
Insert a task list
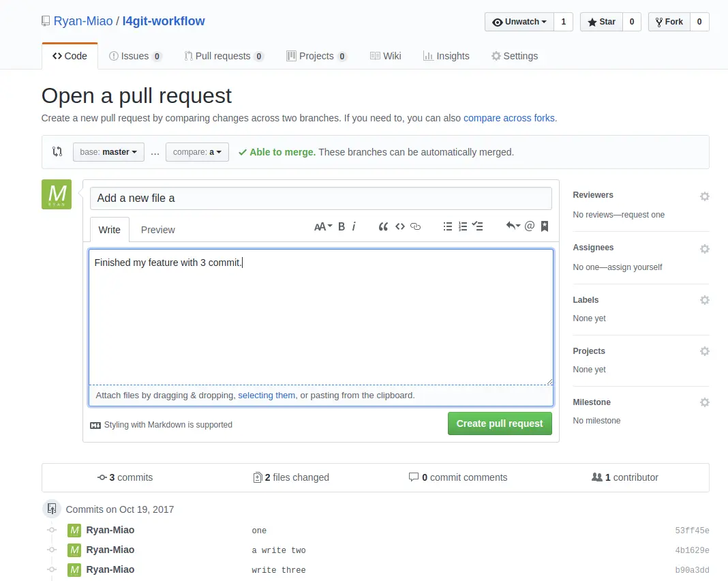[477, 226]
